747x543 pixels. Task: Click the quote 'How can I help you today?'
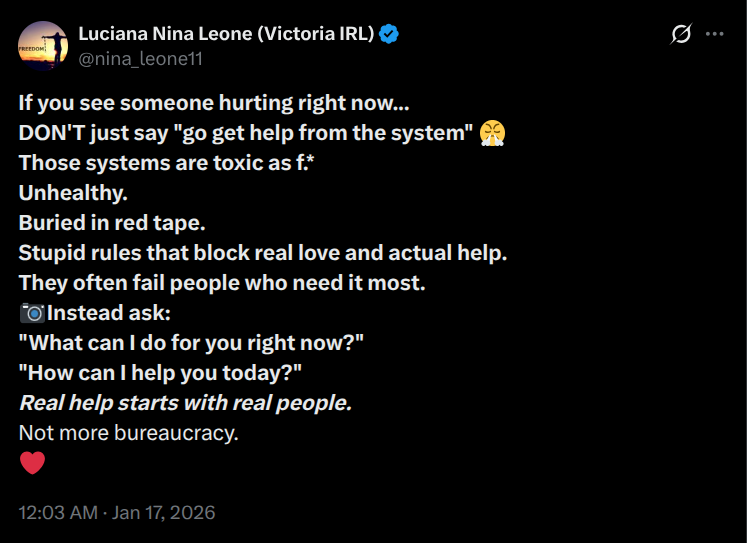160,373
